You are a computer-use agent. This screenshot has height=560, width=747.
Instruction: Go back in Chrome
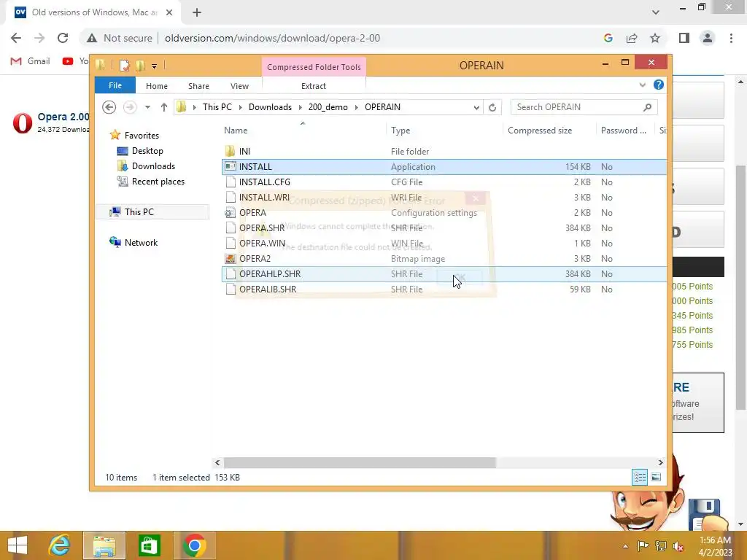[x=16, y=38]
